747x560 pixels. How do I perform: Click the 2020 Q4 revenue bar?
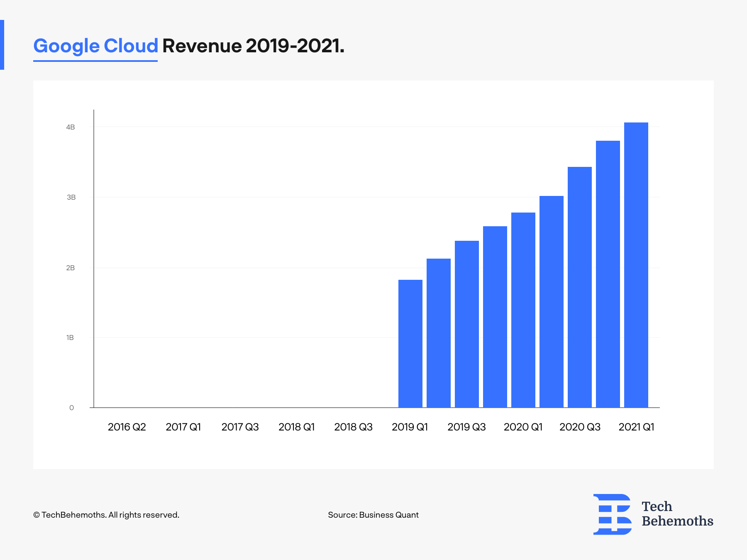pyautogui.click(x=608, y=274)
